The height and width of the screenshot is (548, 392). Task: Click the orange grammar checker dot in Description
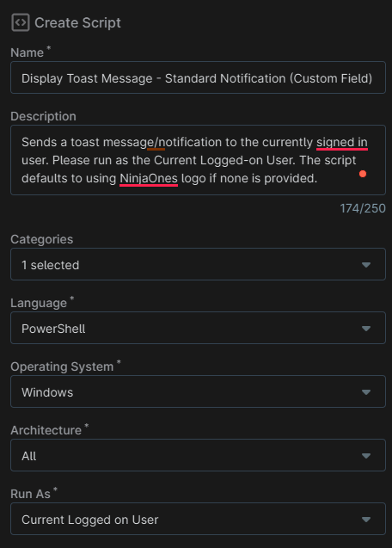(x=363, y=174)
